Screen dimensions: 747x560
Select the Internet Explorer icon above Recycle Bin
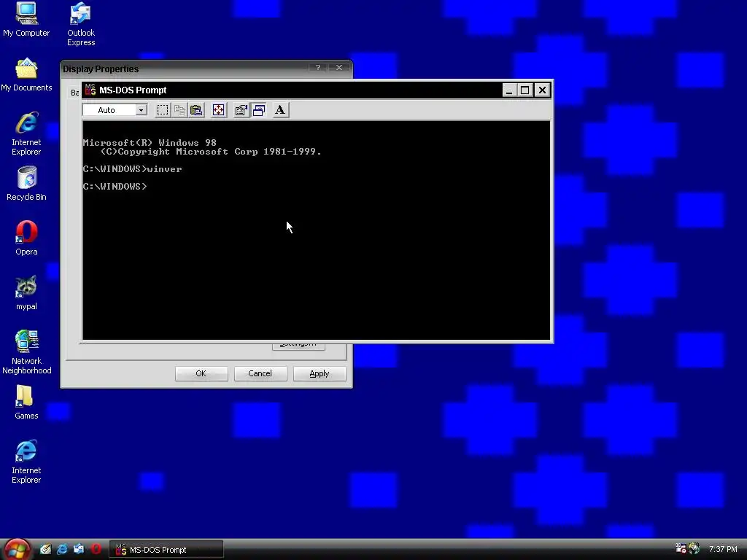tap(26, 134)
